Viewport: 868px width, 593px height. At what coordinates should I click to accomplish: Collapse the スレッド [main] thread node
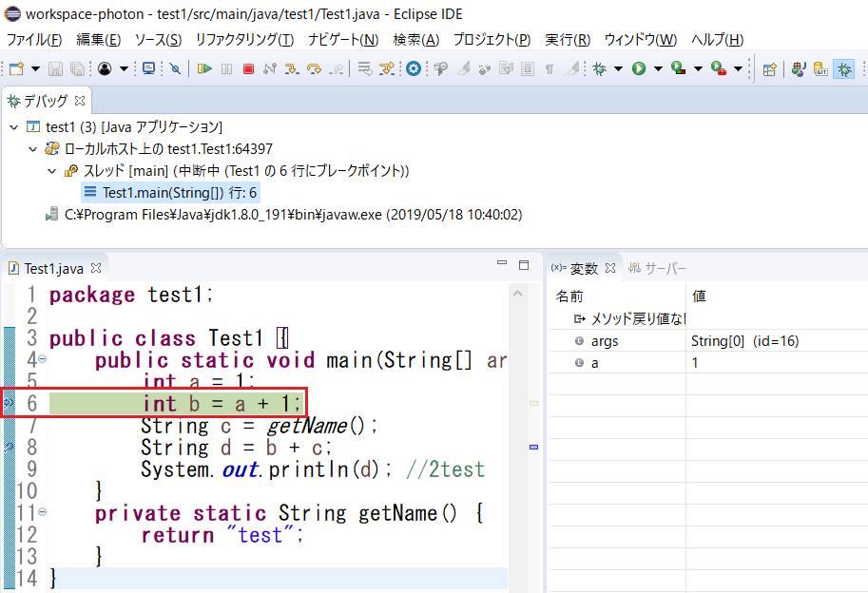[52, 171]
